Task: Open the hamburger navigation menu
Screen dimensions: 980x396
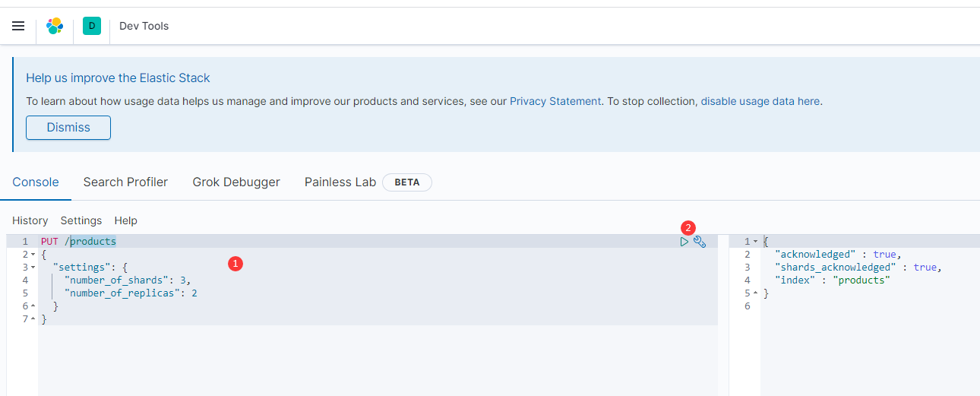Action: tap(18, 26)
